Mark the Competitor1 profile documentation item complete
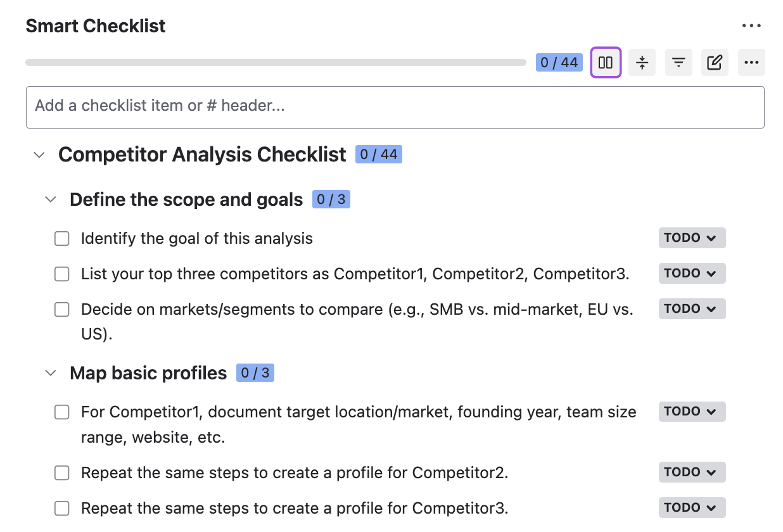Image resolution: width=783 pixels, height=532 pixels. point(61,412)
